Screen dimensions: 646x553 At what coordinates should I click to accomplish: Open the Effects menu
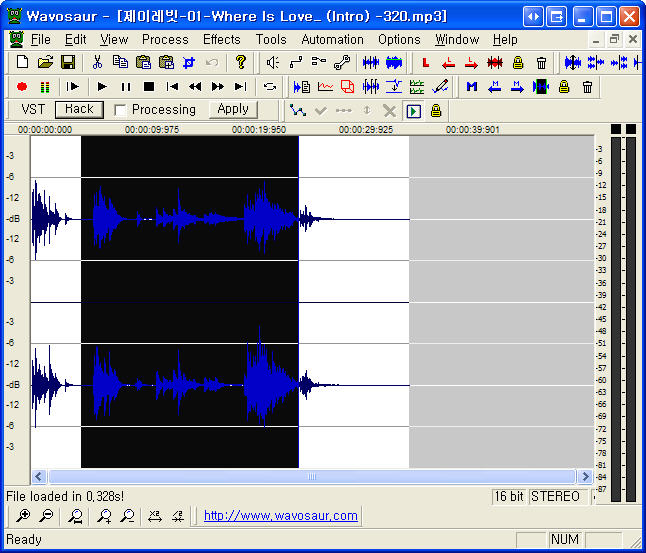221,39
